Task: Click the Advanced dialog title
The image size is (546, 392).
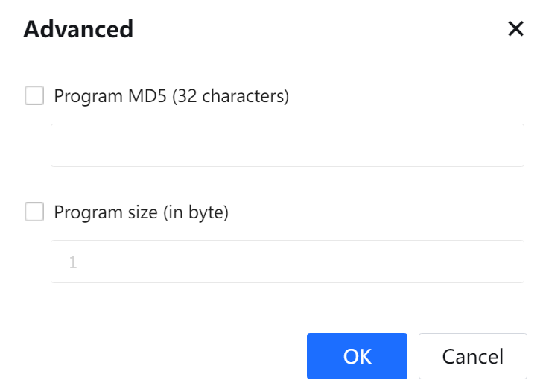Action: click(78, 29)
